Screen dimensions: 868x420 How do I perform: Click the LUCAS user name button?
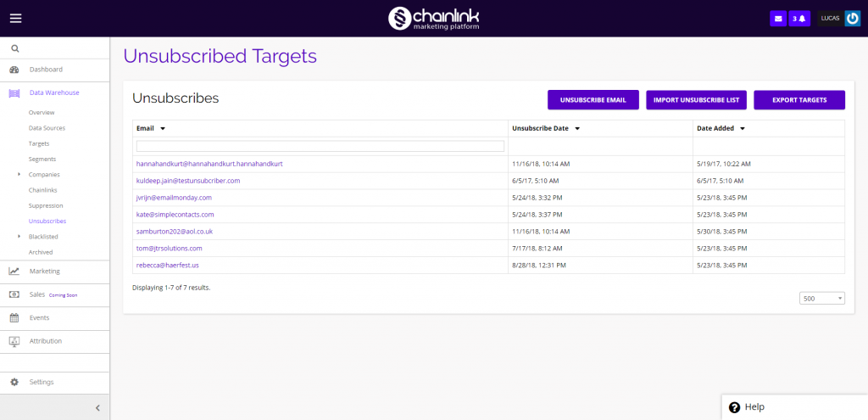[x=831, y=19]
